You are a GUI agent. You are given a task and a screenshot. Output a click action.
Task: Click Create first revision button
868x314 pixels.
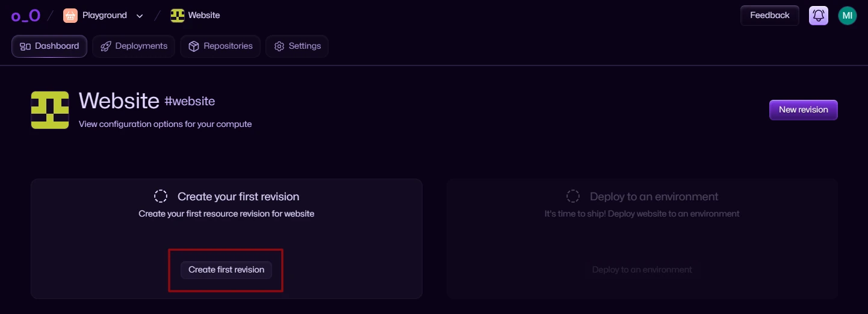[226, 270]
